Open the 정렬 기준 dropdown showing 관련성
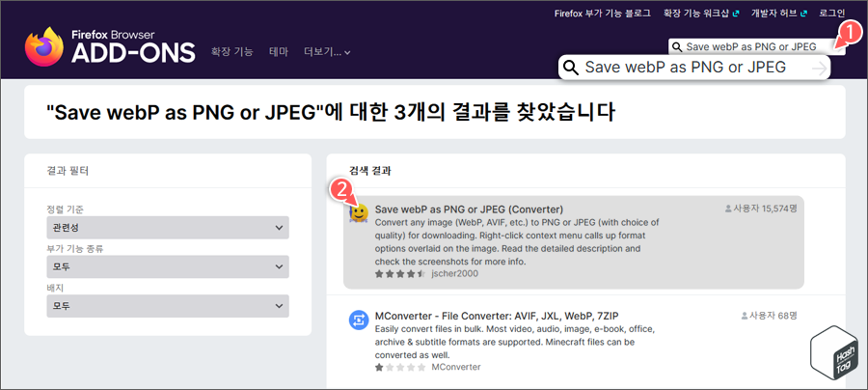 [168, 227]
